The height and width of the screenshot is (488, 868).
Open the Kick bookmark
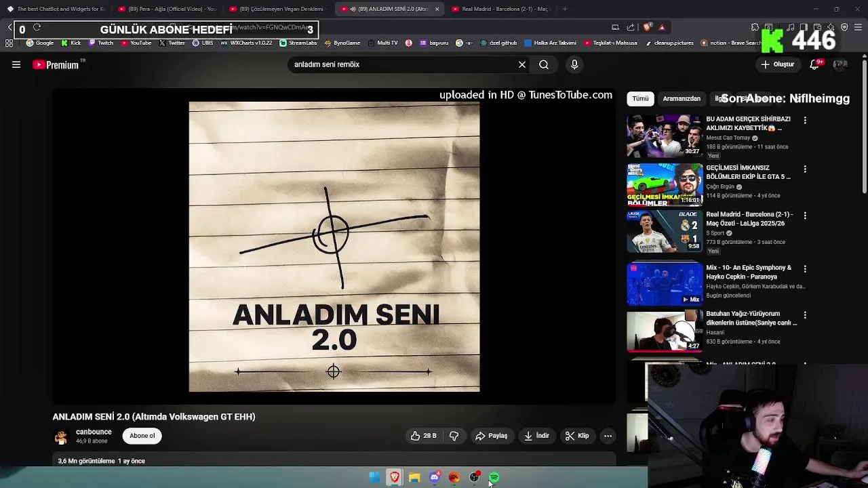coord(71,43)
